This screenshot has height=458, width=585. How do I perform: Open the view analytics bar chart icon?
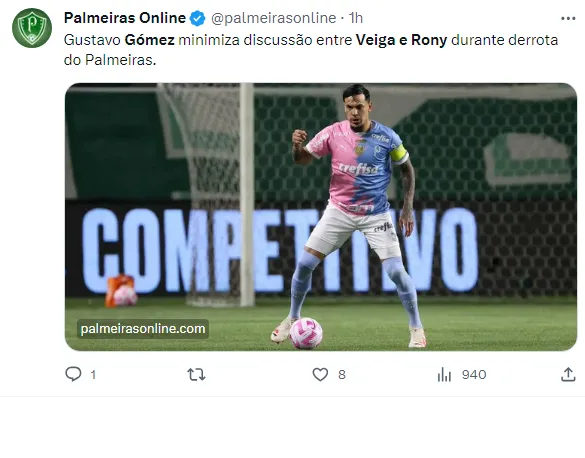pos(444,374)
